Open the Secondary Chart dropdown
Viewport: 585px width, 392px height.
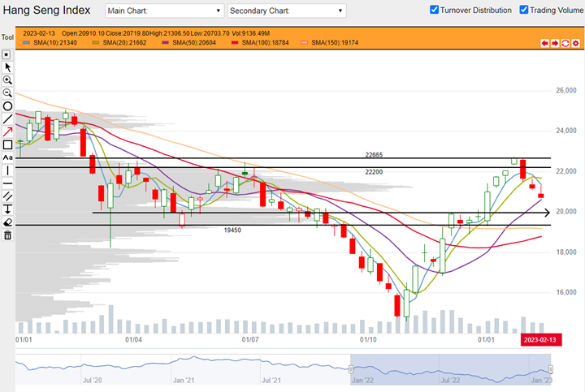[x=287, y=11]
